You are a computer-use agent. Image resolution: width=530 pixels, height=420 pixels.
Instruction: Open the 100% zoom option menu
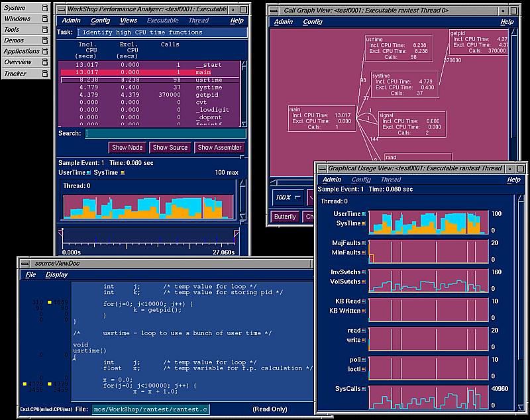[x=288, y=197]
